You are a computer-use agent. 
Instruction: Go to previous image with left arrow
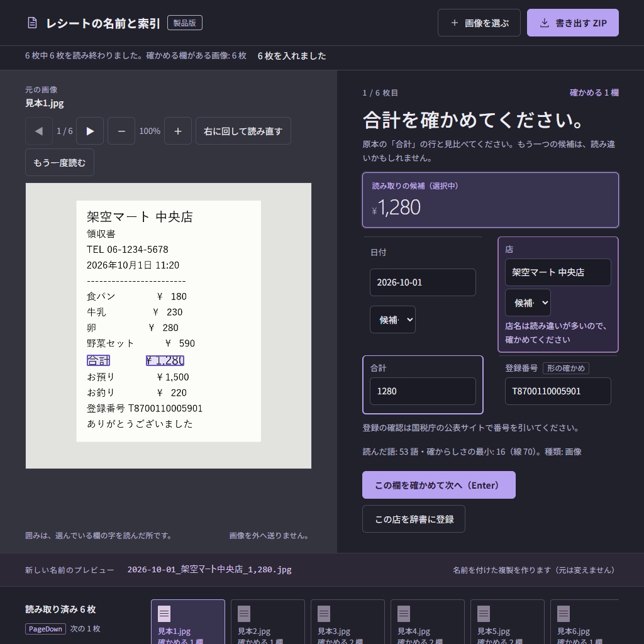39,131
